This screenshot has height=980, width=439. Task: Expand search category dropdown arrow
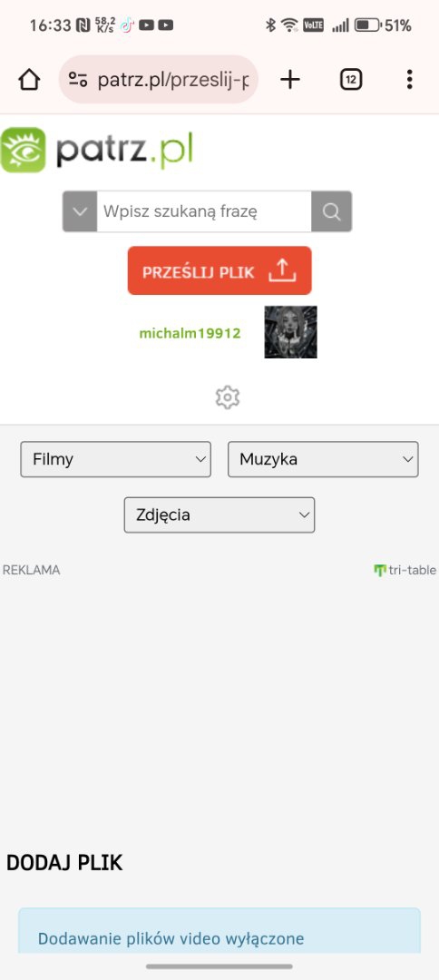[x=80, y=211]
